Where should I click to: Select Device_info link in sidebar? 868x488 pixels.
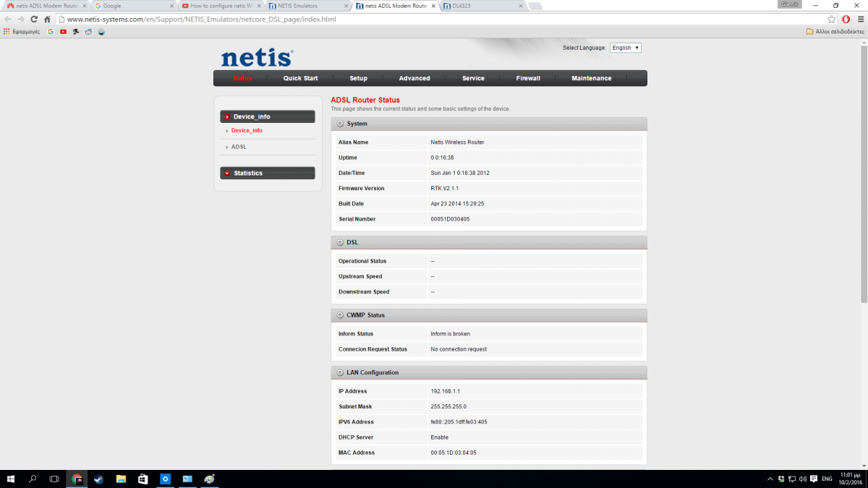[x=247, y=131]
